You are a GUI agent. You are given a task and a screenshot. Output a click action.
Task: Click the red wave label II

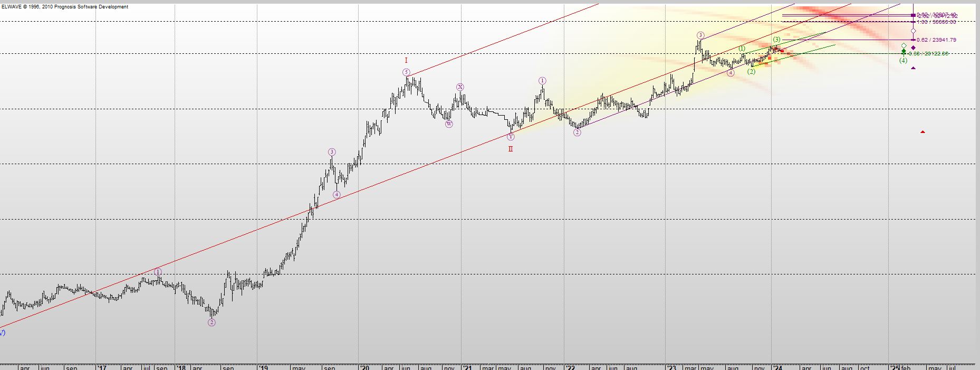tap(511, 149)
